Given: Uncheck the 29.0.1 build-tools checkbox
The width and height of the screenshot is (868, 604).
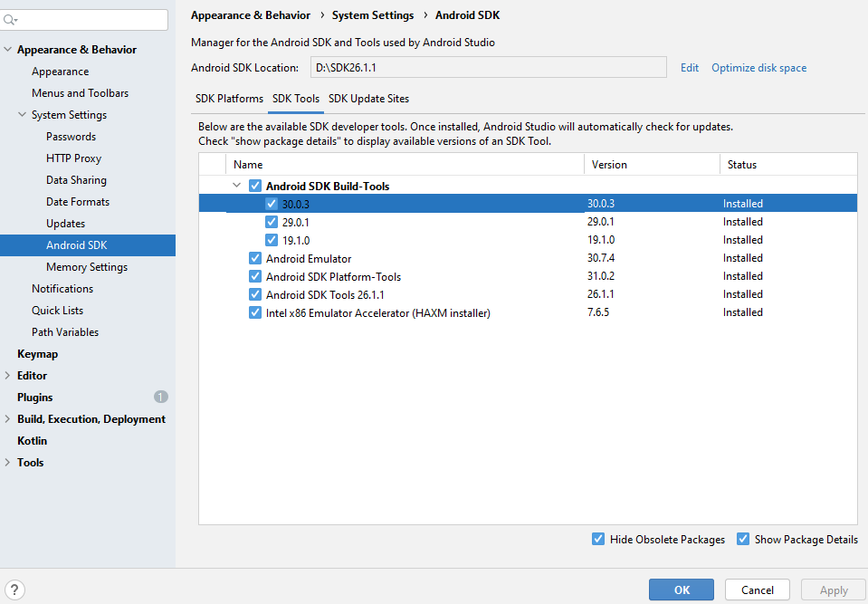Looking at the screenshot, I should pos(272,222).
